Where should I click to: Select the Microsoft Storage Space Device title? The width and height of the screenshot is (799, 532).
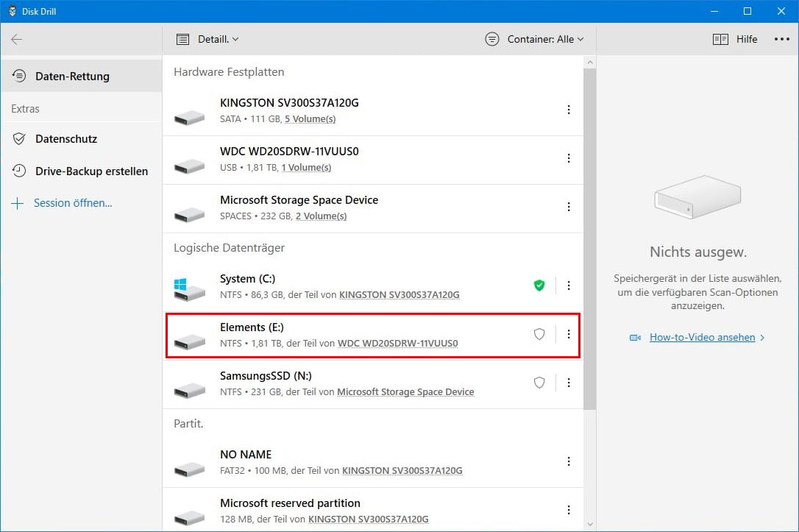coord(299,199)
